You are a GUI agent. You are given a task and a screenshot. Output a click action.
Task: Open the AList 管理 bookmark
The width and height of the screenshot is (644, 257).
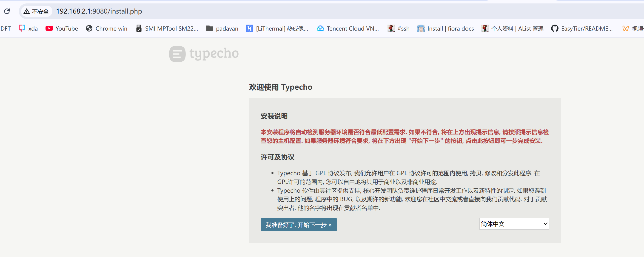[513, 29]
